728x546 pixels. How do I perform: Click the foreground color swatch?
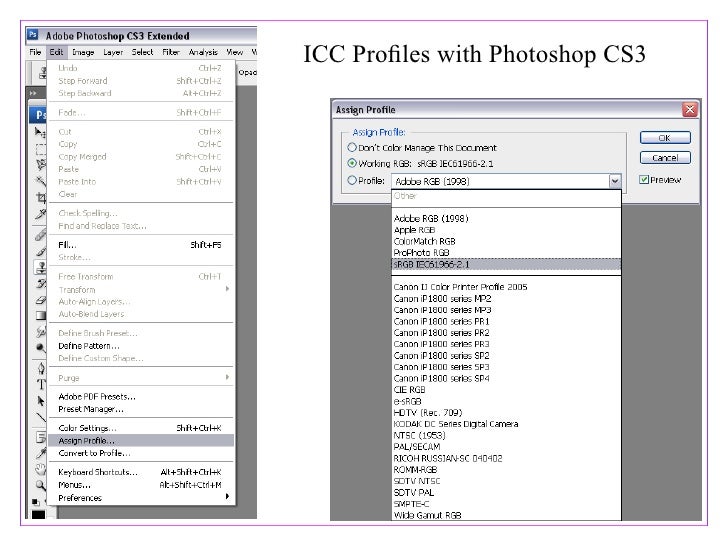[x=38, y=514]
